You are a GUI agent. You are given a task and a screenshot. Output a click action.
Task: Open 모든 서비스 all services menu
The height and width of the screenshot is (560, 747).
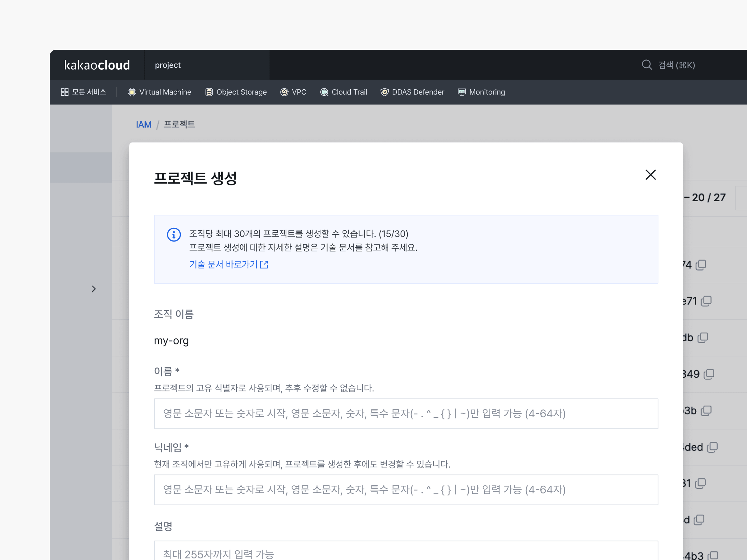coord(83,92)
